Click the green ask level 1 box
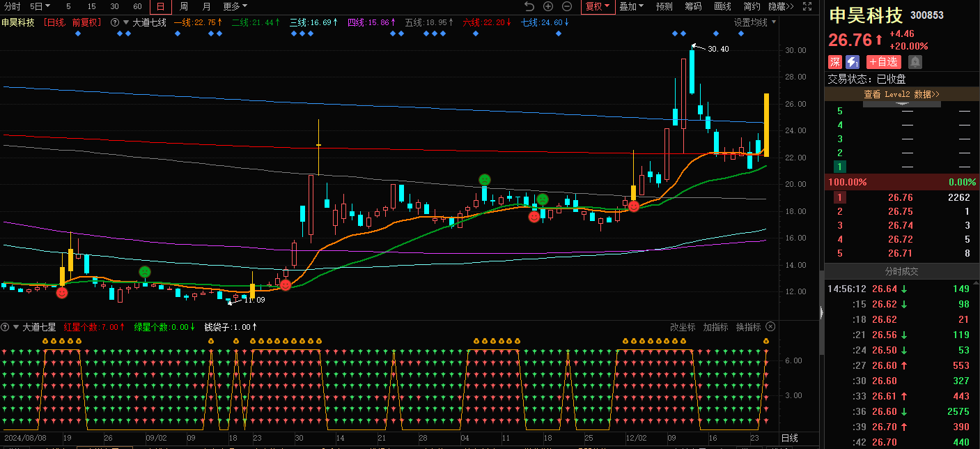Viewport: 980px width, 449px height. (x=840, y=167)
